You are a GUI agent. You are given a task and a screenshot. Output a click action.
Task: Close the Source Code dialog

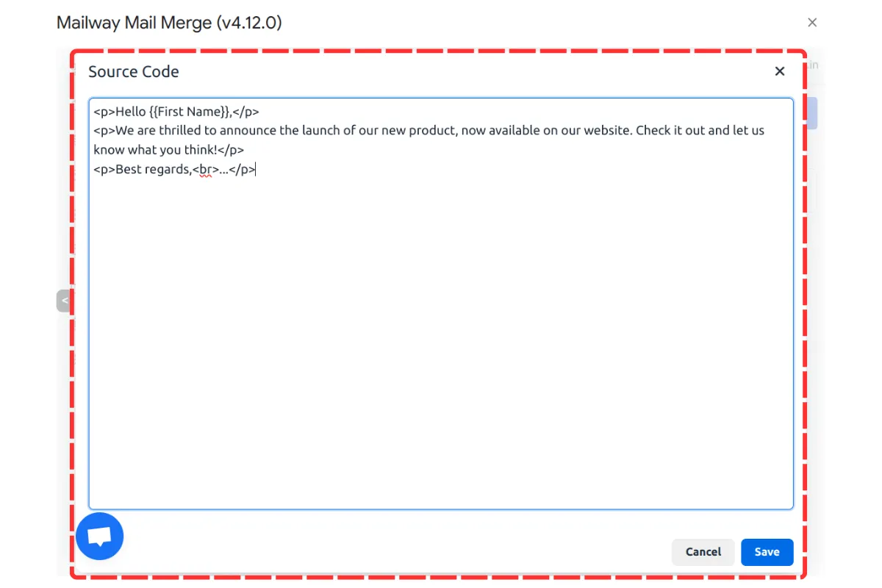[x=779, y=71]
